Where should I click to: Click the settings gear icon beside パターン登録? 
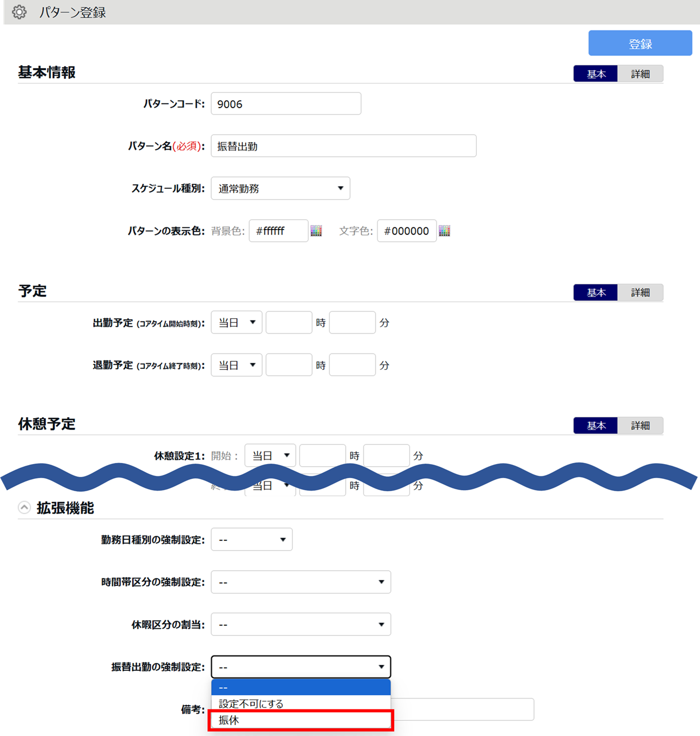19,12
